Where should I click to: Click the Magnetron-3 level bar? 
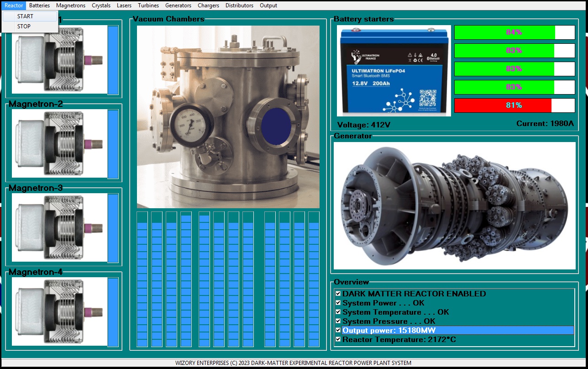(x=113, y=228)
